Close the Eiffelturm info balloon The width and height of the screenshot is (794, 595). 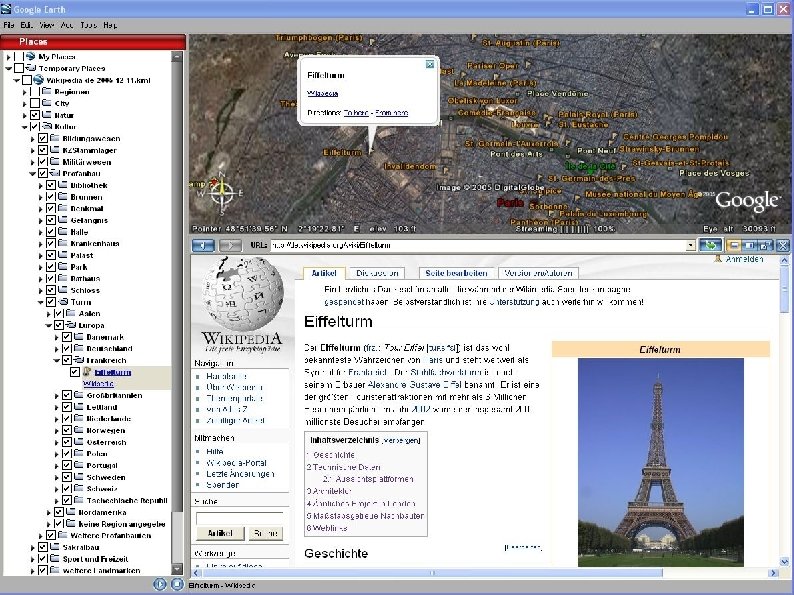pyautogui.click(x=429, y=64)
